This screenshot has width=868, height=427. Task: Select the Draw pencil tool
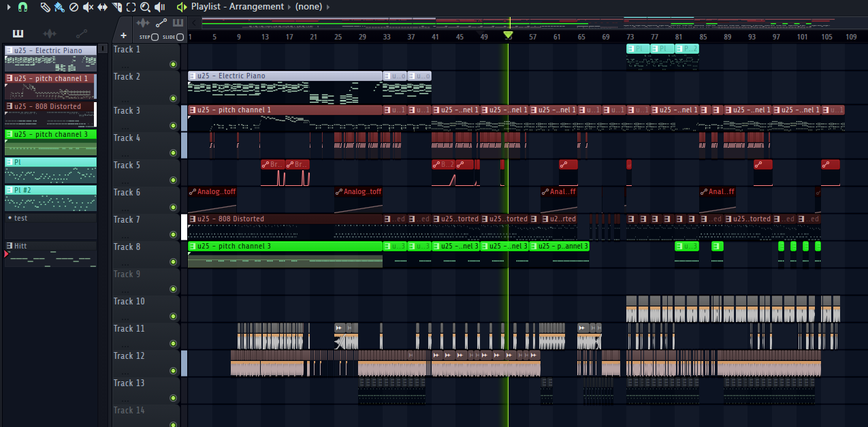coord(45,7)
